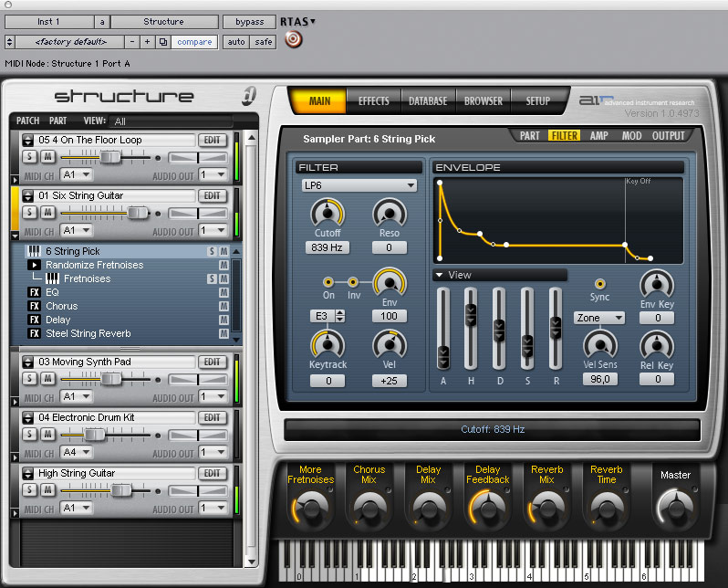Click the red RTAS target plug-in icon
The image size is (728, 588).
click(293, 39)
